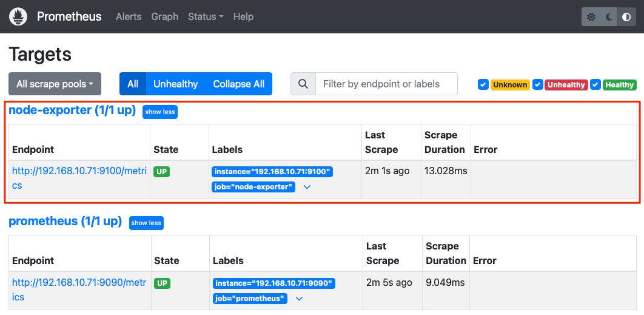
Task: Open the node-exporter 9100 metrics endpoint link
Action: click(79, 178)
